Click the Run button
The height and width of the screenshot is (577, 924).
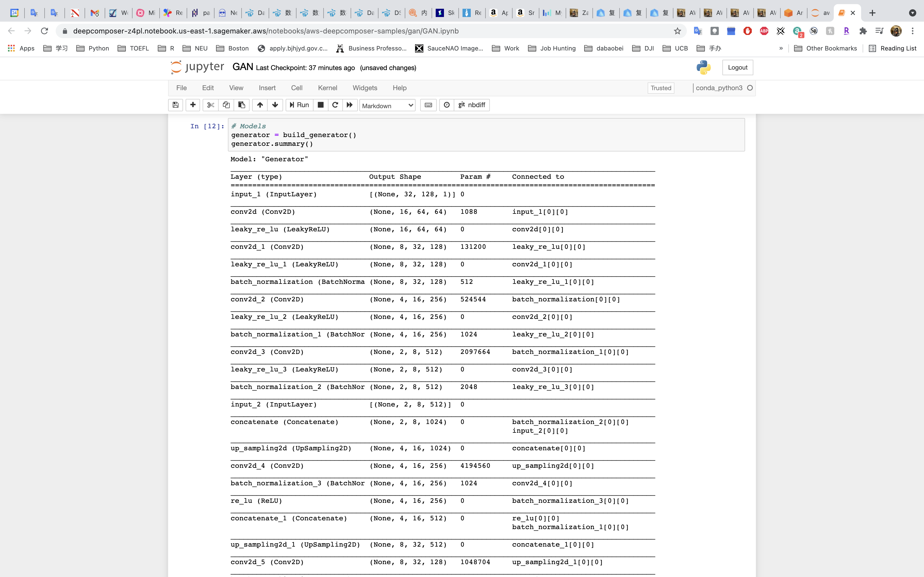tap(299, 105)
